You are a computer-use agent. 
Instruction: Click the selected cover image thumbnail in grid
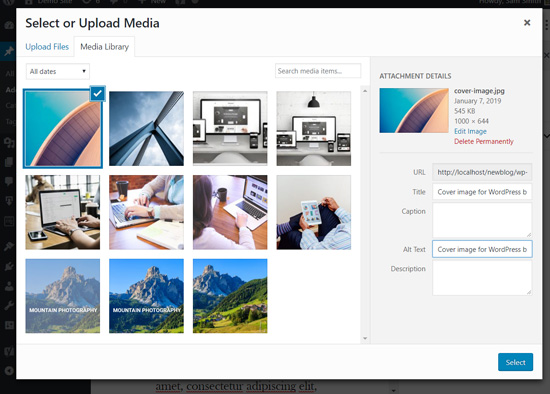coord(62,128)
